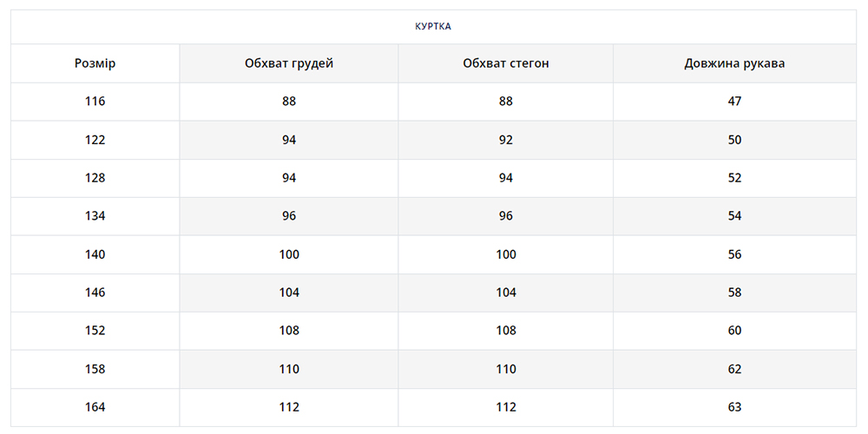Select sleeve length 56 for size 140
This screenshot has height=434, width=868.
click(734, 254)
